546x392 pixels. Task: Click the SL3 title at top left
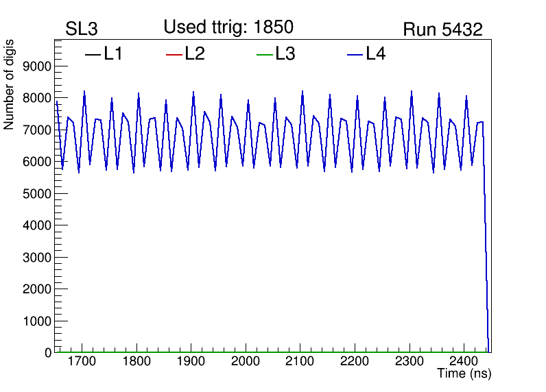[82, 29]
